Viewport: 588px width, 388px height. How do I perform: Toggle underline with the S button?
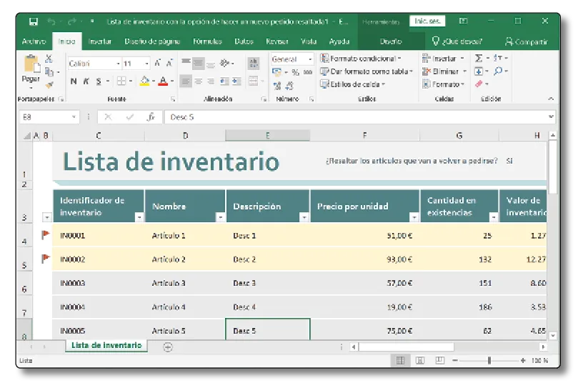tap(99, 81)
